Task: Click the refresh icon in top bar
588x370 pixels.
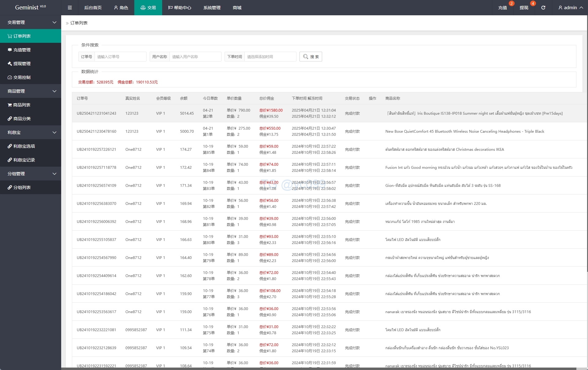Action: [x=543, y=8]
